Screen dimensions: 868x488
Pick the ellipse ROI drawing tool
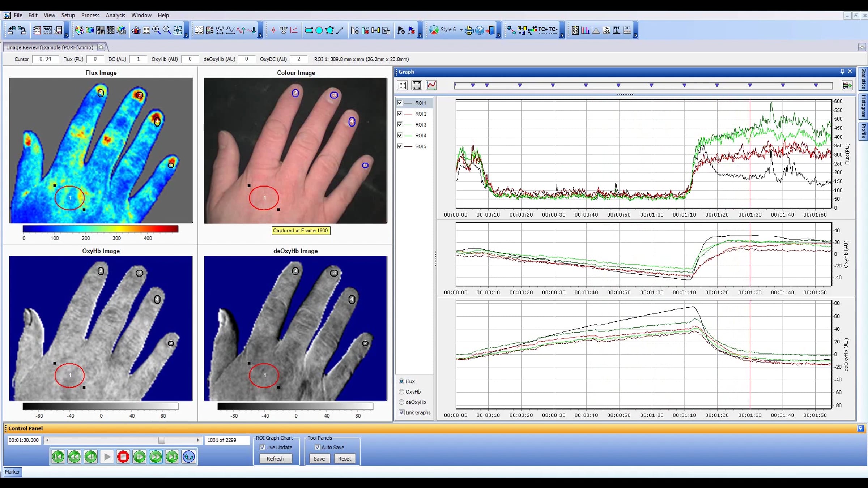[x=319, y=30]
